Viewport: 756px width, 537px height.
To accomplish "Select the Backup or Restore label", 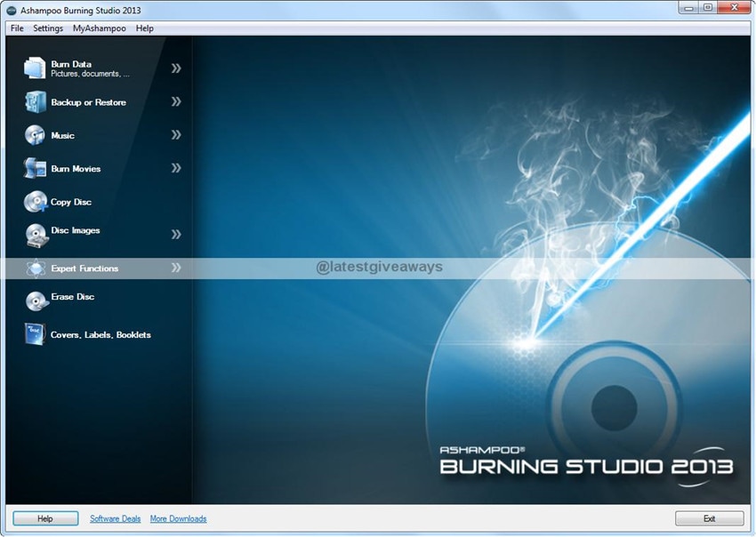I will click(89, 102).
